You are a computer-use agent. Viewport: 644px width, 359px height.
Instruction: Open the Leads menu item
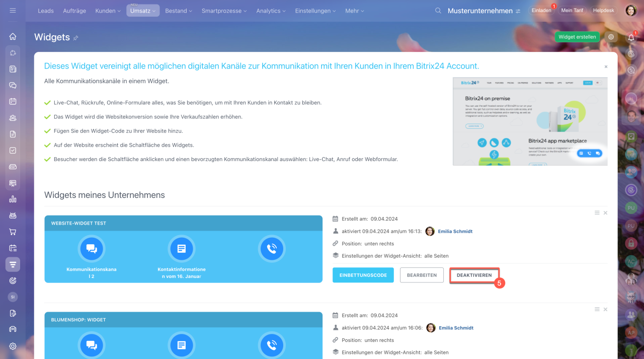coord(46,11)
